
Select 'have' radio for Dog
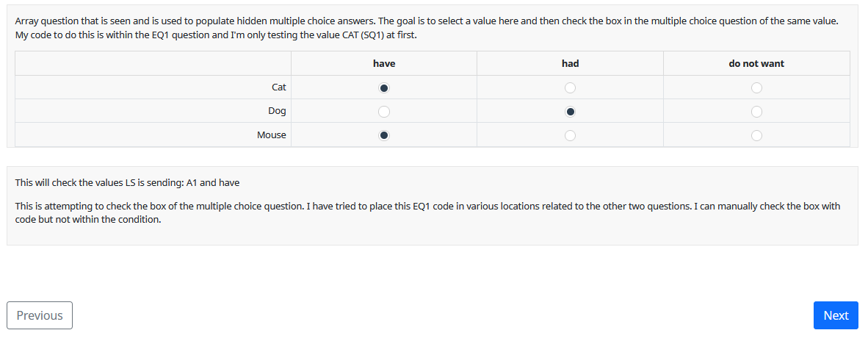point(384,112)
